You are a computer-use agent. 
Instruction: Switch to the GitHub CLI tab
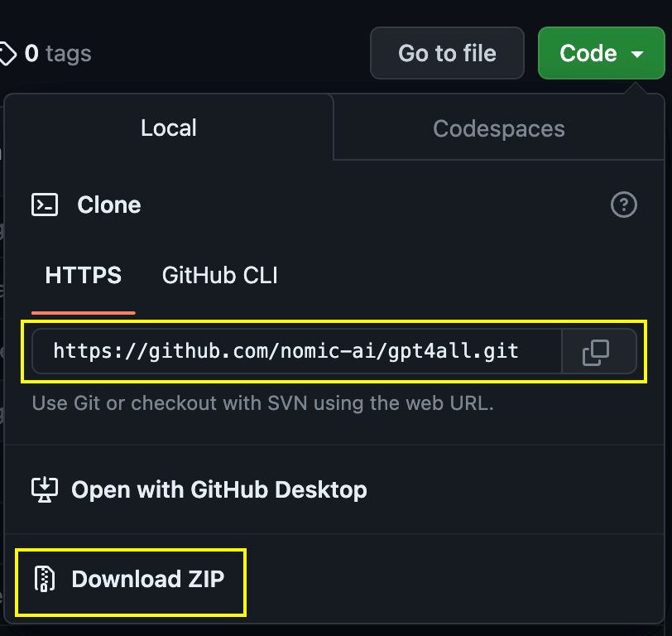[x=218, y=275]
